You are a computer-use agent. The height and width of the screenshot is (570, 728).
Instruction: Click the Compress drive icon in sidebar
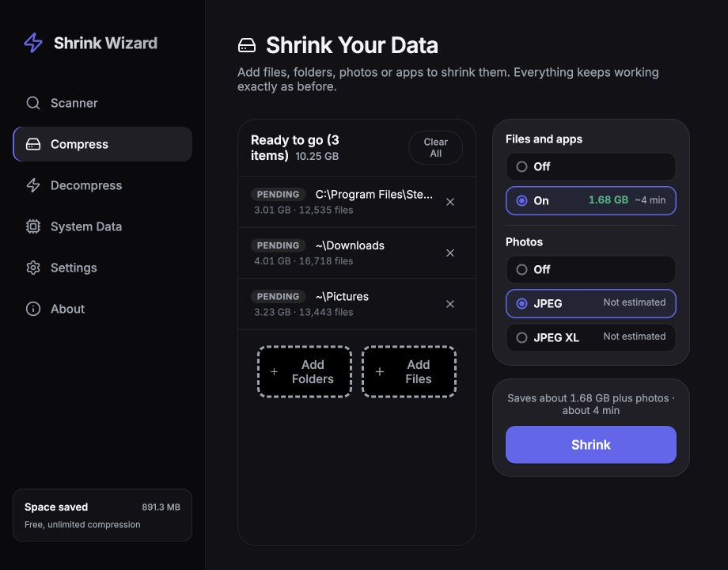[33, 144]
